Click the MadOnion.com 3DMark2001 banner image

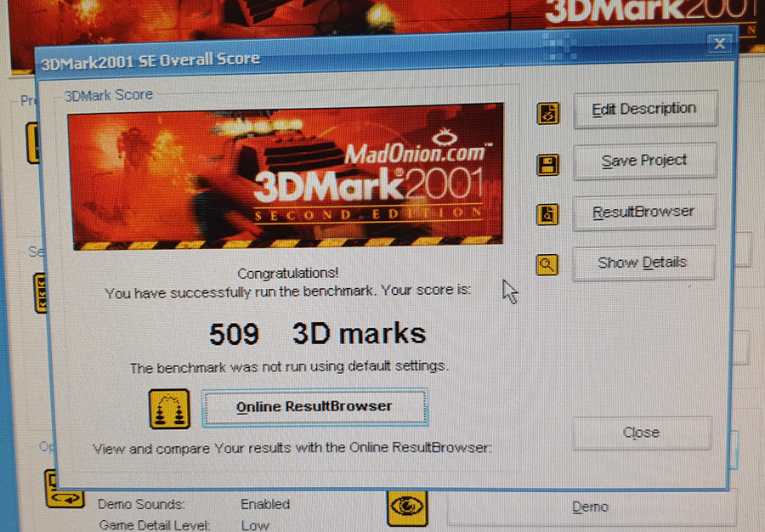pos(285,176)
